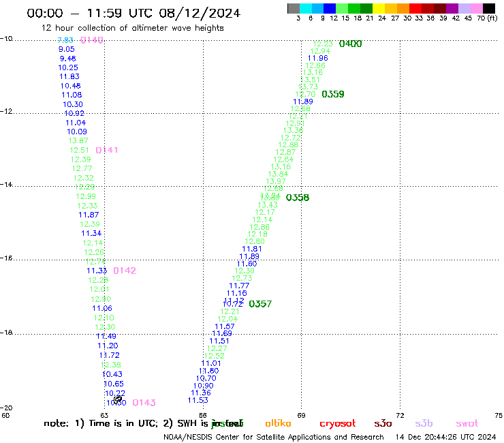
Task: Click the wave height value '11.06'
Action: 102,309
